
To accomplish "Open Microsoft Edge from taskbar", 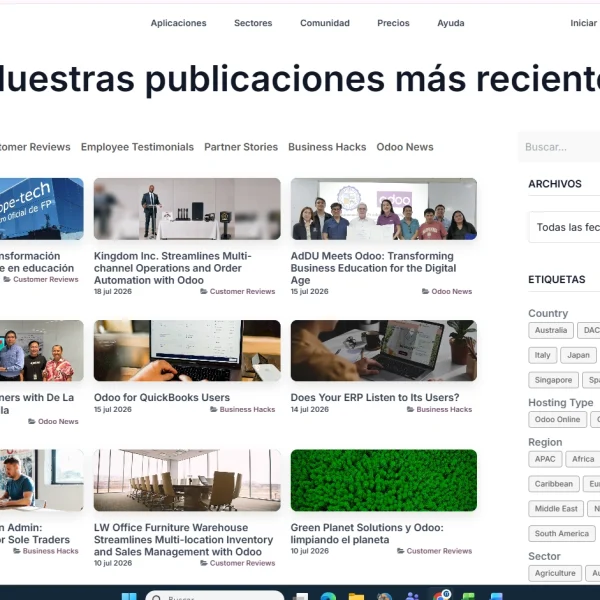I will pyautogui.click(x=328, y=597).
